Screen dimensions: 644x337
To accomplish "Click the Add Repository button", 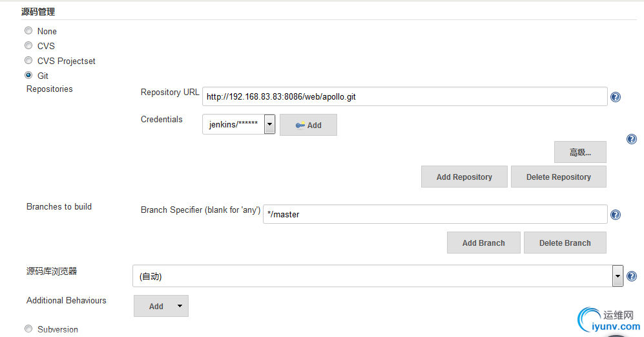I will coord(464,177).
